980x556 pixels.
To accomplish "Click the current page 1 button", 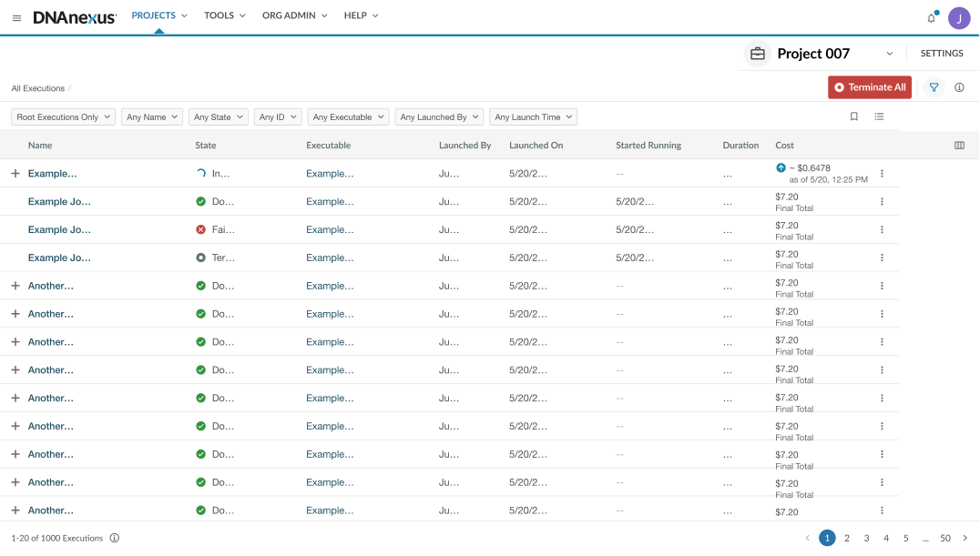I will point(827,539).
